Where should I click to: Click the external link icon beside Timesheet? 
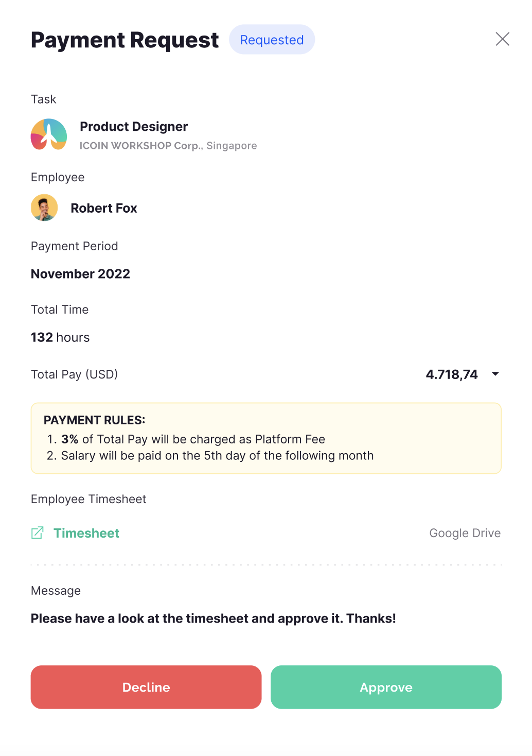pos(38,533)
